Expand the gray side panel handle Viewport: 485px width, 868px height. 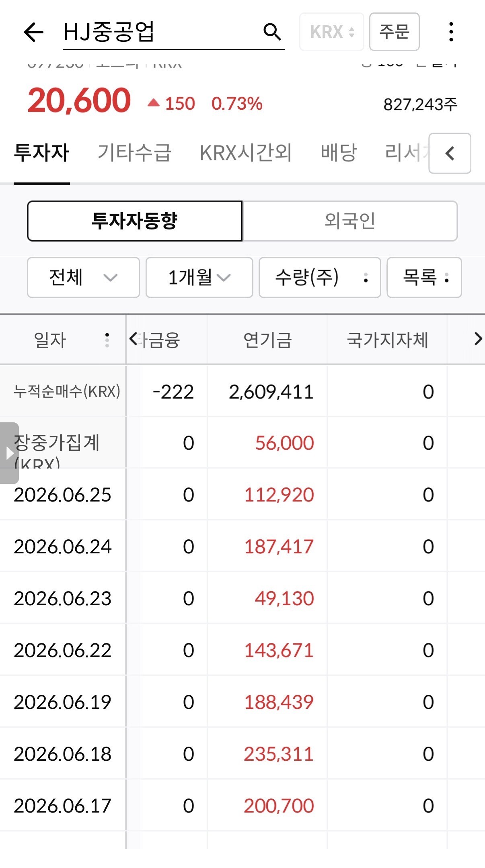pos(9,453)
